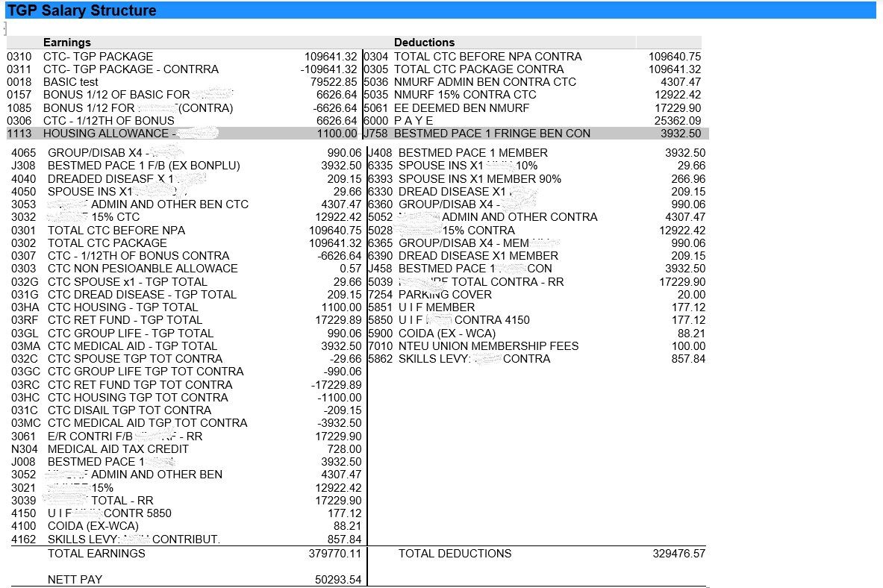This screenshot has height=588, width=883.
Task: Select the NETT PAY label
Action: tap(75, 580)
